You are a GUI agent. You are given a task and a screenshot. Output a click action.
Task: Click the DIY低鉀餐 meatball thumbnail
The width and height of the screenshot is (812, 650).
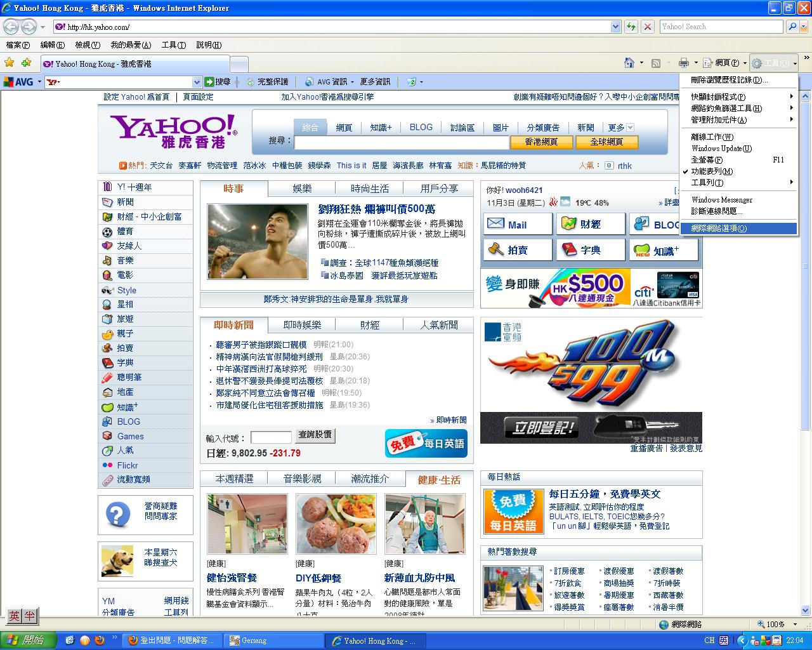point(336,524)
